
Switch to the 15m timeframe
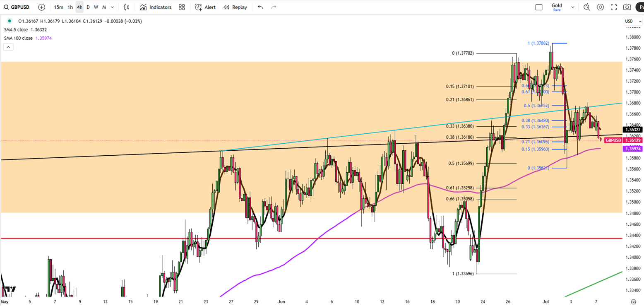click(x=59, y=7)
